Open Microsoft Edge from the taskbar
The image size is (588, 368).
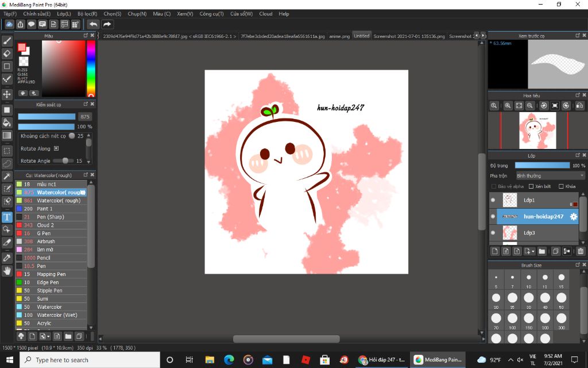(x=229, y=360)
